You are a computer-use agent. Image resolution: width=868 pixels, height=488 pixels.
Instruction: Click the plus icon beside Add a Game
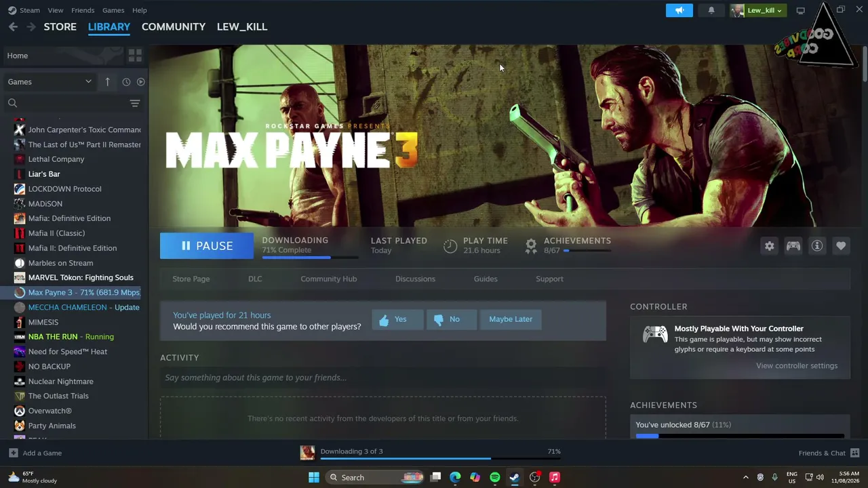[13, 453]
